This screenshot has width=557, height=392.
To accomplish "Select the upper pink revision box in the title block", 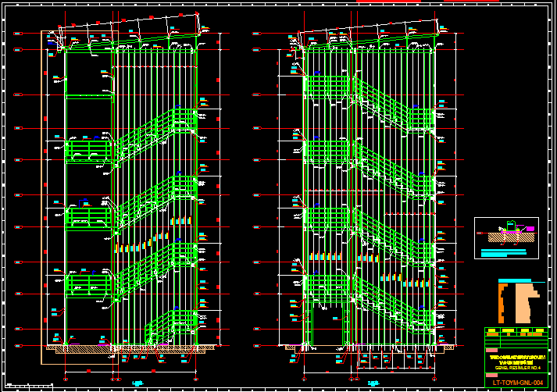I will (491, 350).
